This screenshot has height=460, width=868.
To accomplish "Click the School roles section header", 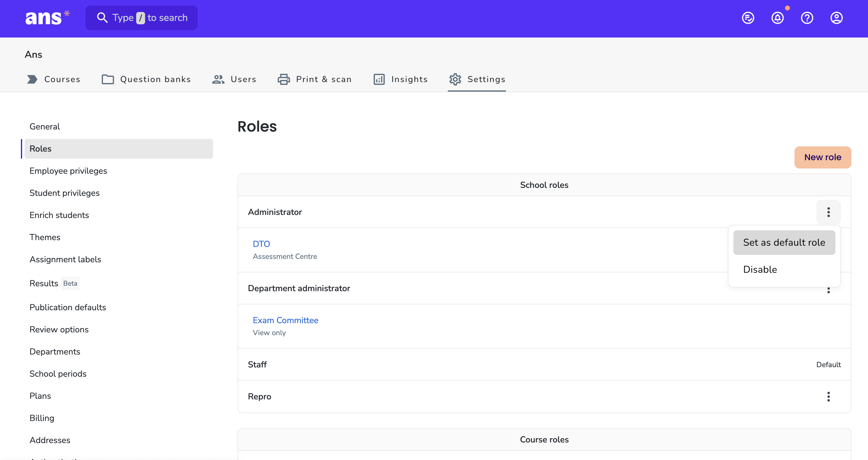I will click(x=544, y=185).
